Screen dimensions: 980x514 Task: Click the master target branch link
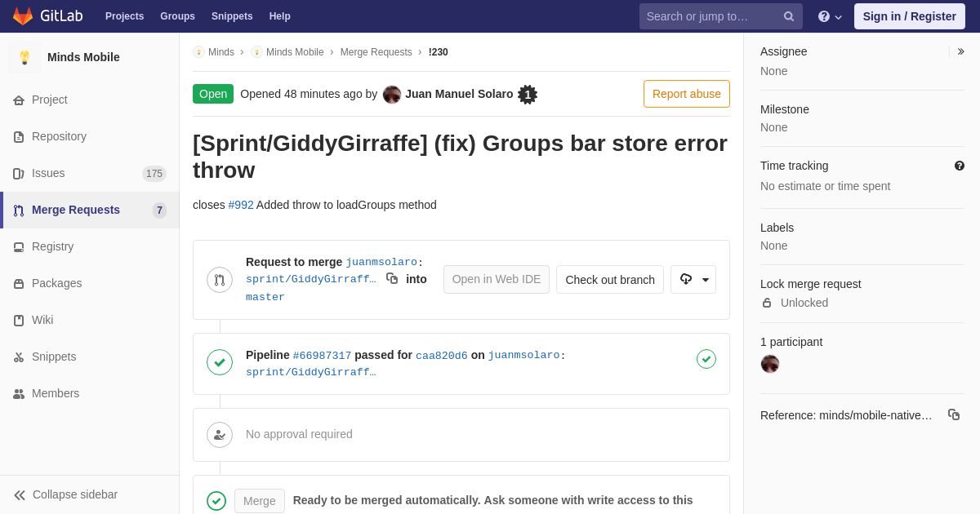click(x=265, y=297)
